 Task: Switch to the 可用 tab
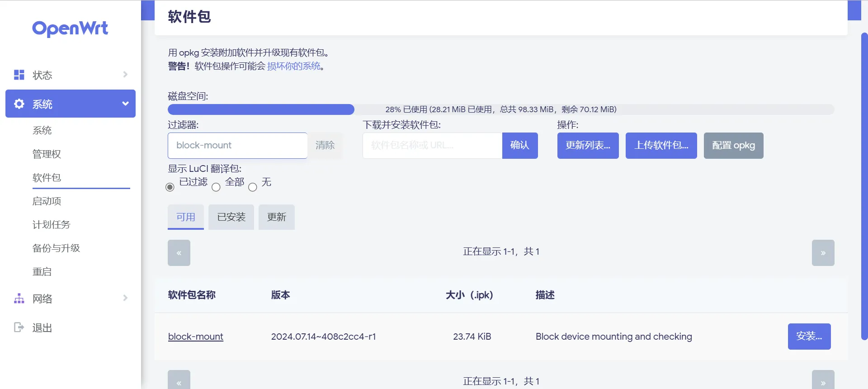186,217
